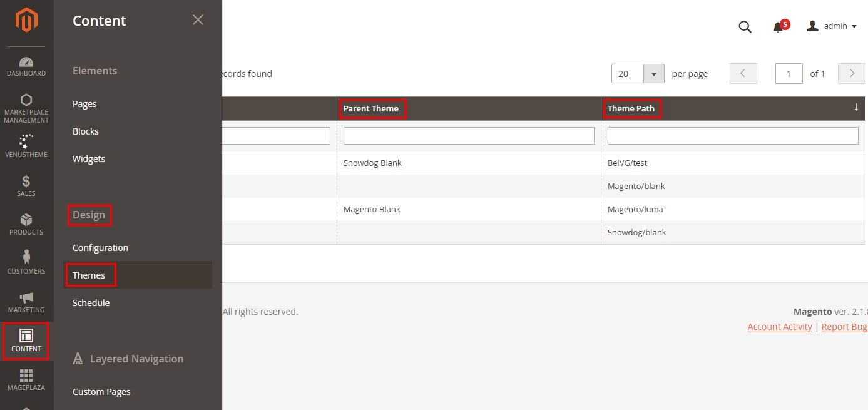
Task: Click the Theme Path filter field
Action: click(733, 136)
